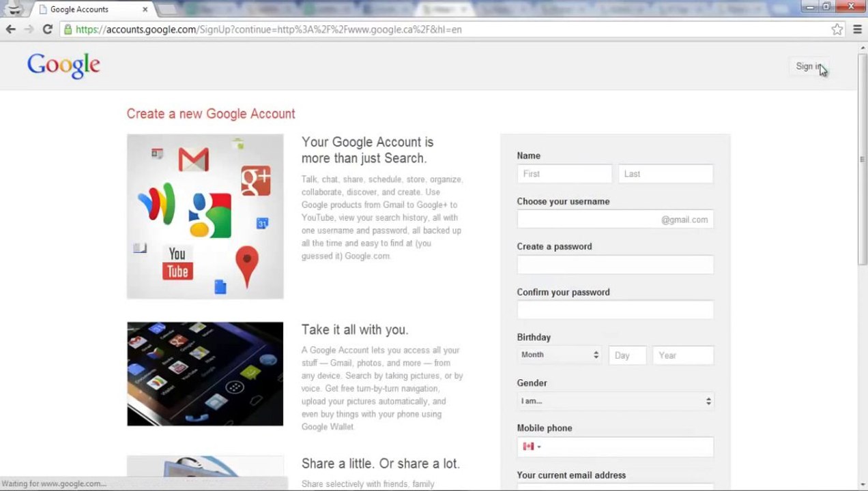Click the 'Your current email address' label
The height and width of the screenshot is (491, 868).
tap(571, 475)
